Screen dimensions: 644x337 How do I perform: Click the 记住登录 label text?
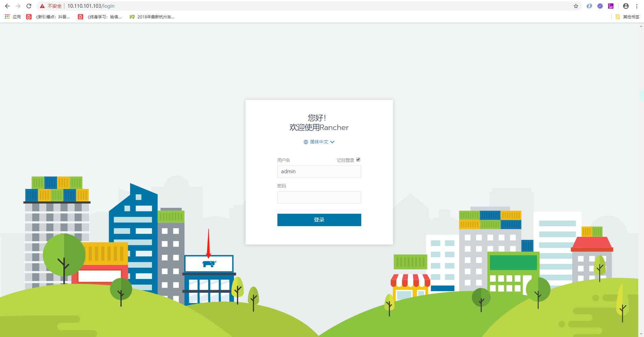click(345, 160)
